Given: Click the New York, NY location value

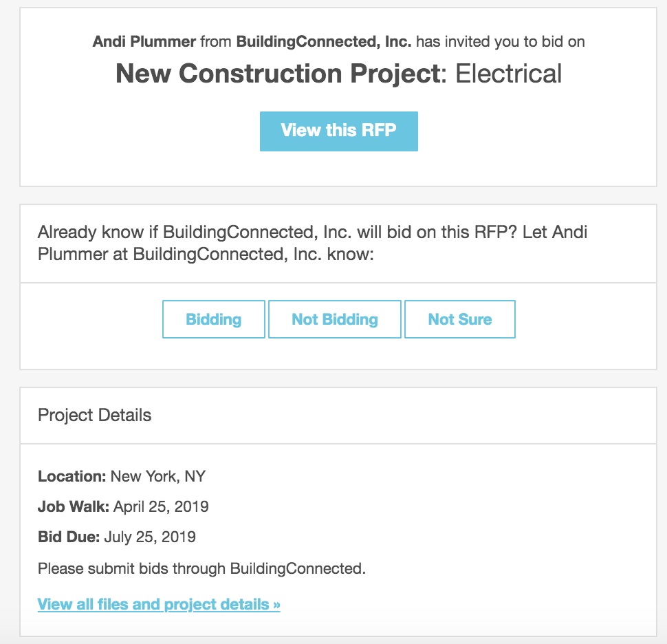Looking at the screenshot, I should point(158,476).
